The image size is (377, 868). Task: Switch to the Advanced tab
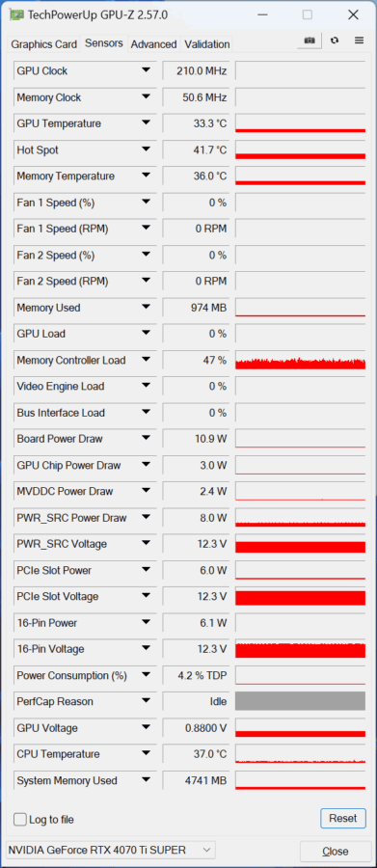coord(153,44)
